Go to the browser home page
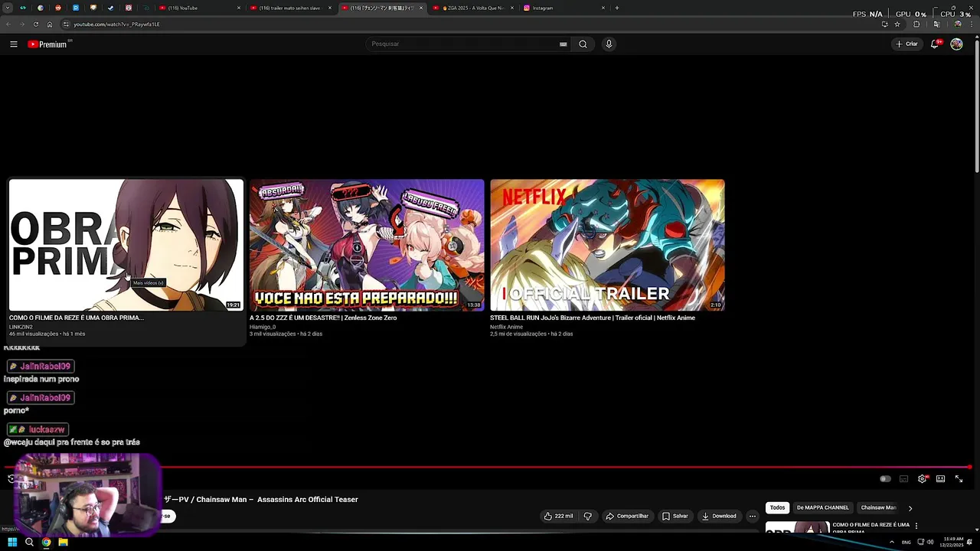 [50, 24]
